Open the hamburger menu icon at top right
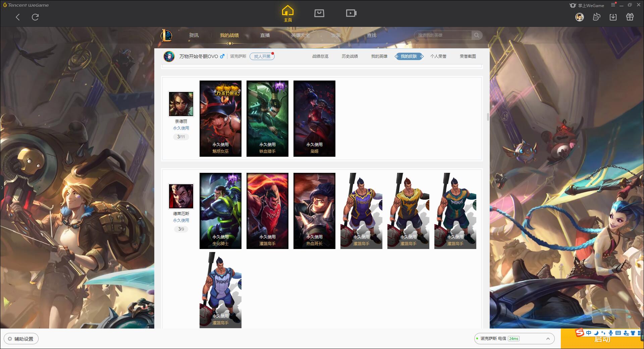 click(x=613, y=5)
